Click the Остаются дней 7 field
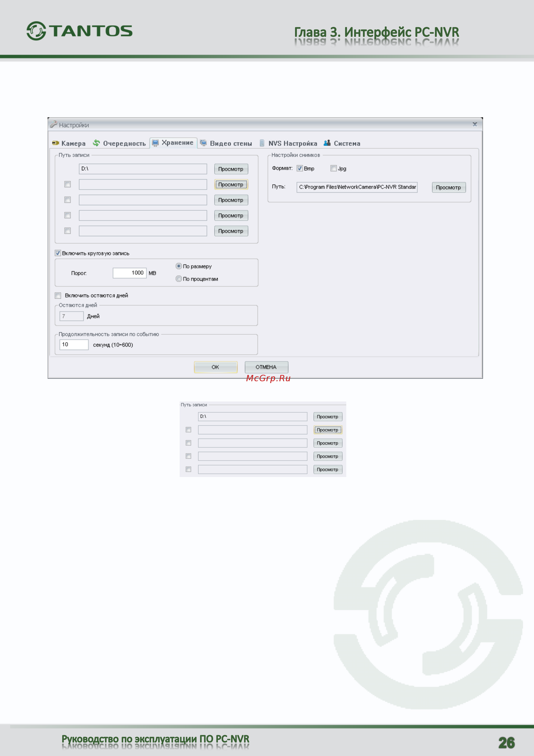The image size is (534, 756). 71,316
